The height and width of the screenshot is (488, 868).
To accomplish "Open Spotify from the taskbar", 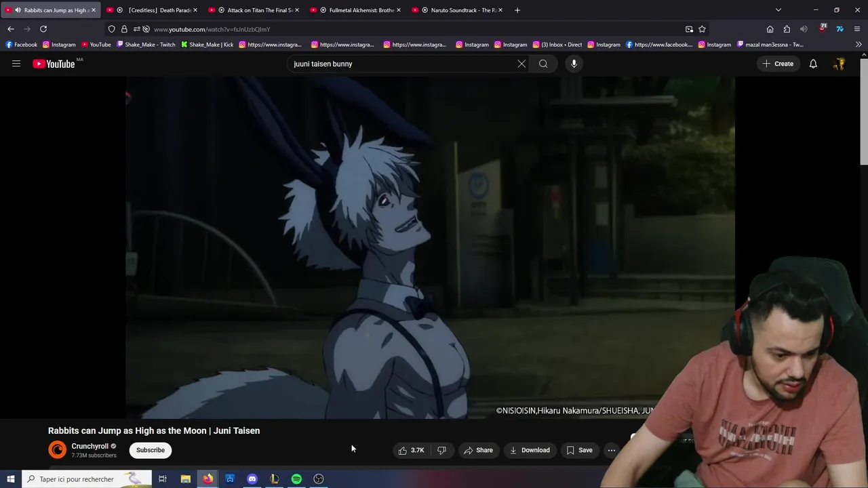I will click(x=296, y=479).
